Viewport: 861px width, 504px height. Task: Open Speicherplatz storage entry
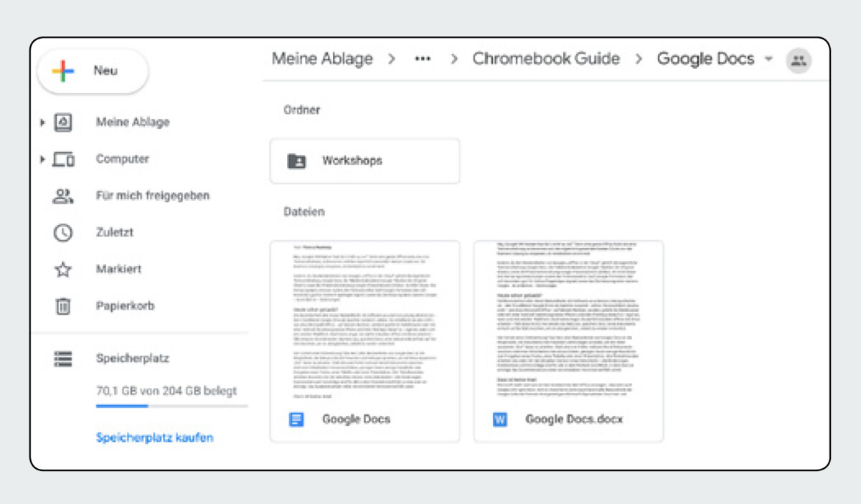pos(133,358)
